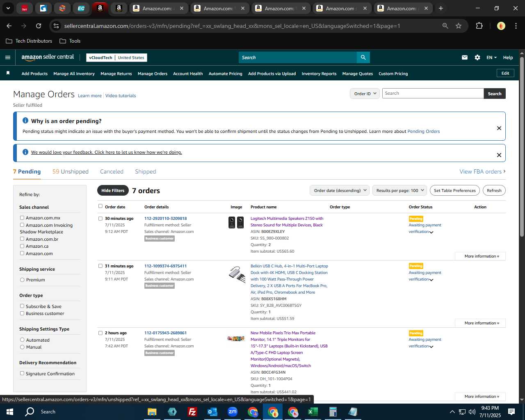Screen dimensions: 525x420
Task: Bookmark this page with the star icon
Action: [x=459, y=26]
